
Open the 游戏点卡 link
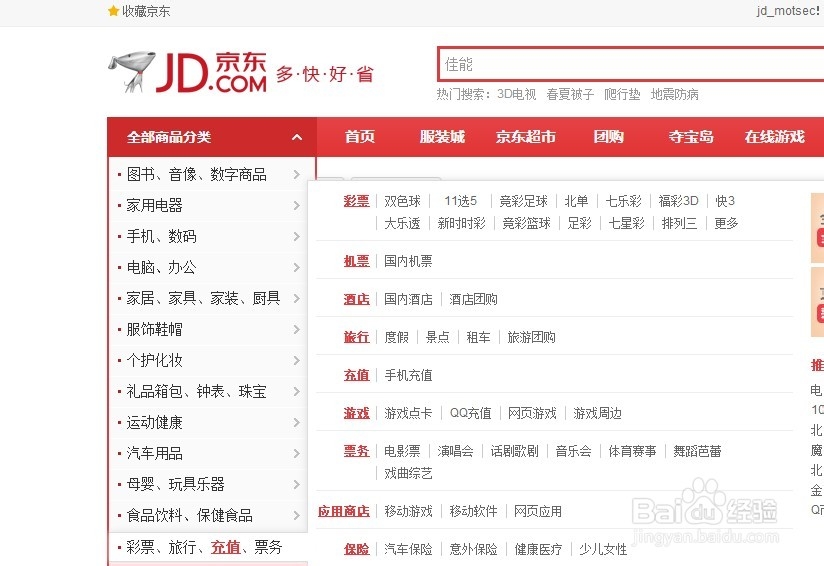(408, 414)
